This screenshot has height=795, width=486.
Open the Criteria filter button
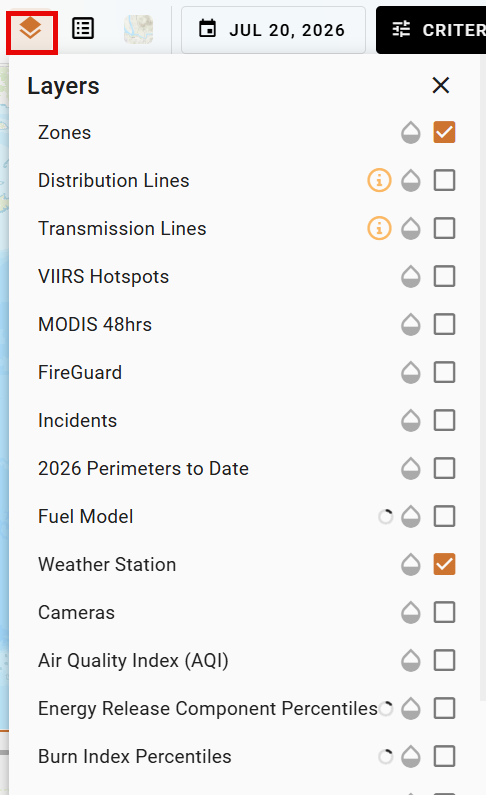[431, 30]
